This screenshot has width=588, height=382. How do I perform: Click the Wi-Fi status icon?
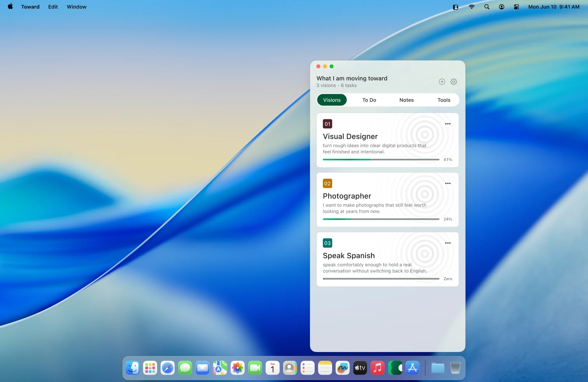click(x=471, y=7)
